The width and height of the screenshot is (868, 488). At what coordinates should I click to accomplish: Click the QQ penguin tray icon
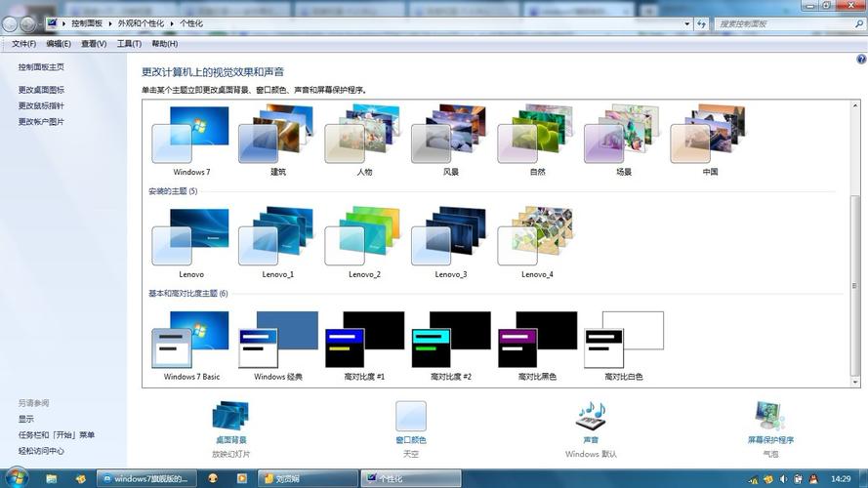(x=813, y=479)
